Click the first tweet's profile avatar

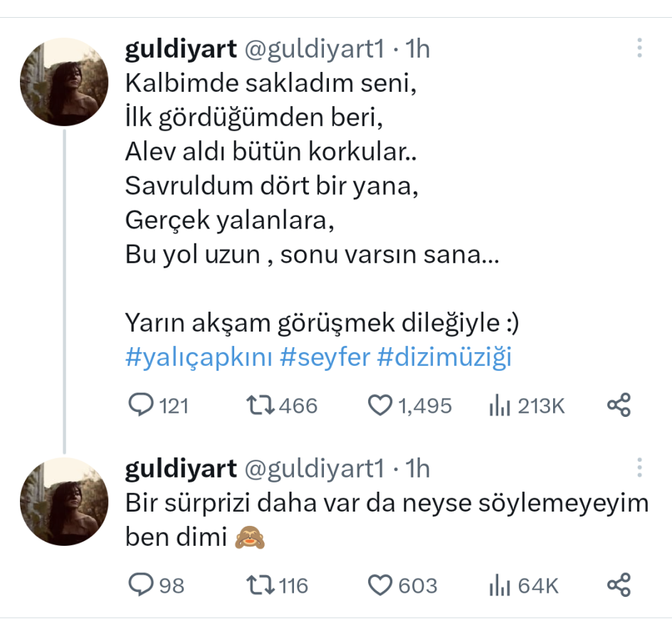[x=64, y=82]
